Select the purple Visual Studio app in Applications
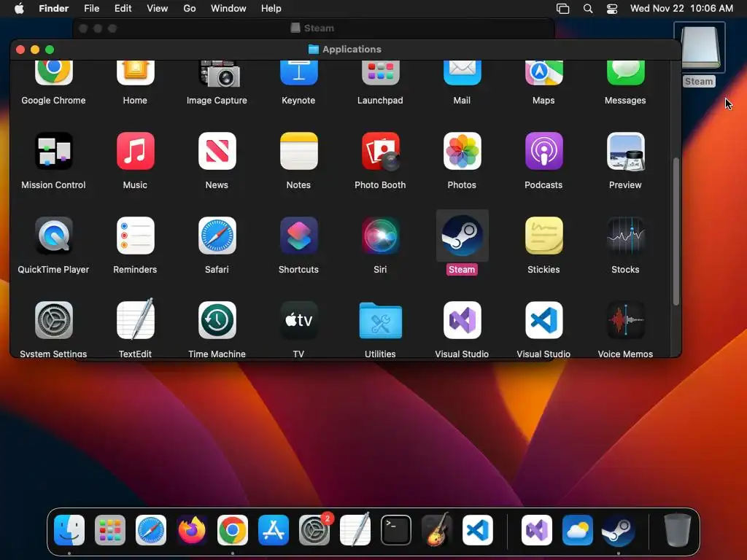The width and height of the screenshot is (747, 560). [x=462, y=320]
